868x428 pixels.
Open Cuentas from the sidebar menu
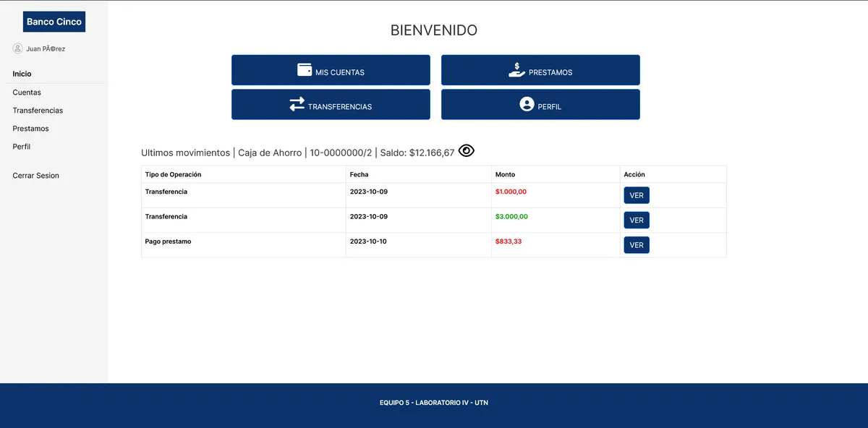(x=27, y=93)
